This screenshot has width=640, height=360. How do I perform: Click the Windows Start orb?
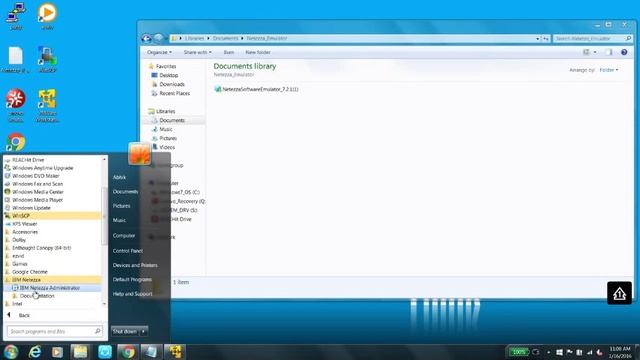tap(11, 351)
